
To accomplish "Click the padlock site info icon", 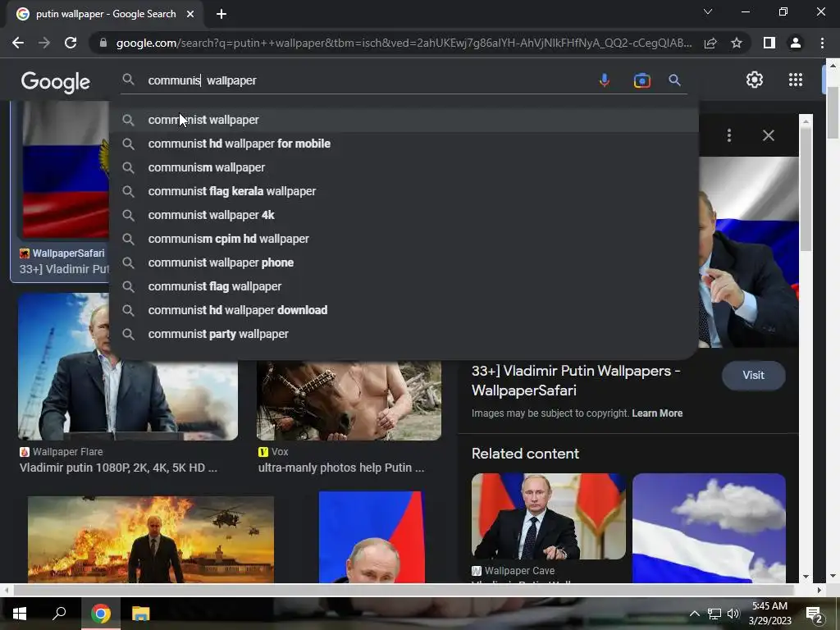I will (x=103, y=43).
